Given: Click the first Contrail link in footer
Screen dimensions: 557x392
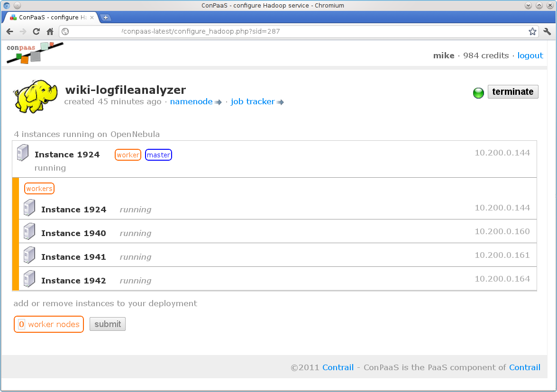Looking at the screenshot, I should pyautogui.click(x=338, y=367).
